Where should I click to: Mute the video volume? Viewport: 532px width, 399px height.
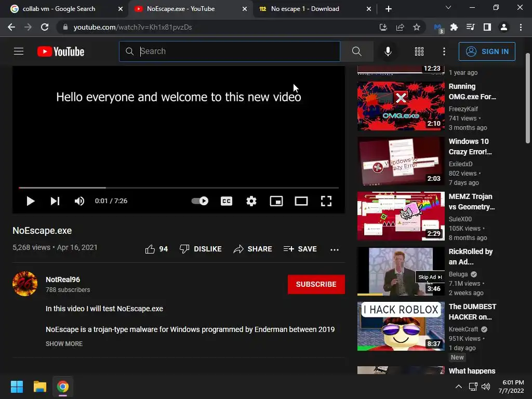(79, 201)
